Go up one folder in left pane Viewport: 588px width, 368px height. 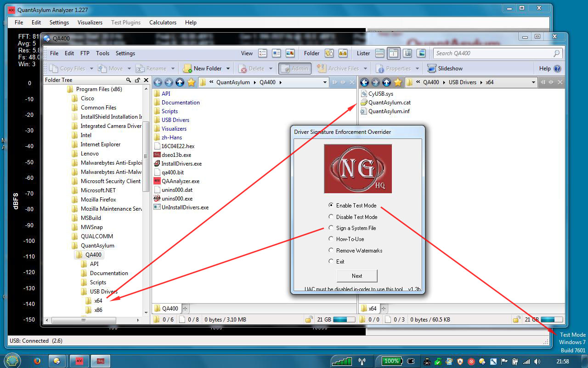[180, 82]
